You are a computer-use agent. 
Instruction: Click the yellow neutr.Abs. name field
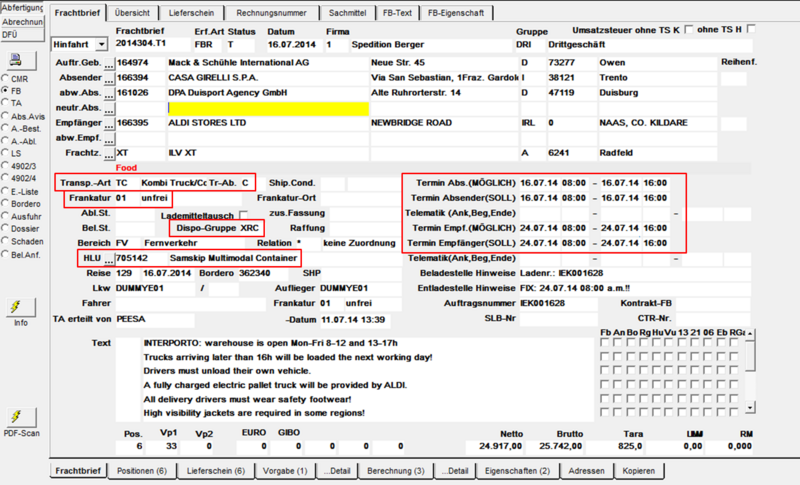[x=268, y=109]
